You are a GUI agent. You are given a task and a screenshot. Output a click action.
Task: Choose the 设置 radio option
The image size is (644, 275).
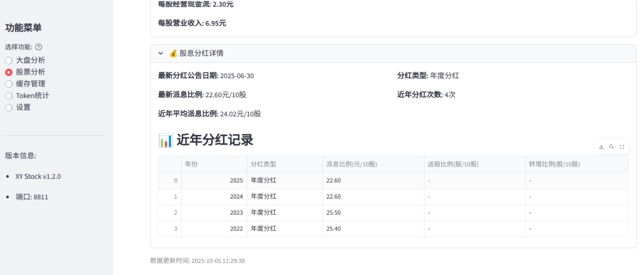(x=9, y=107)
